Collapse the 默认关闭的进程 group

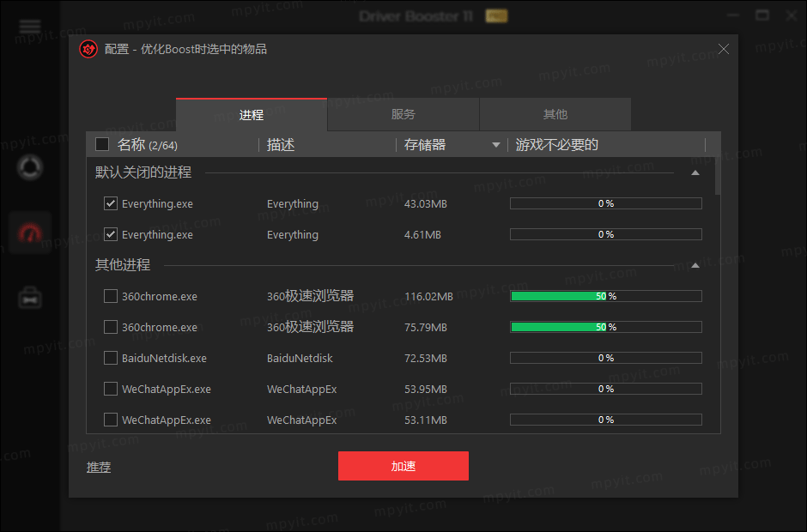(695, 172)
